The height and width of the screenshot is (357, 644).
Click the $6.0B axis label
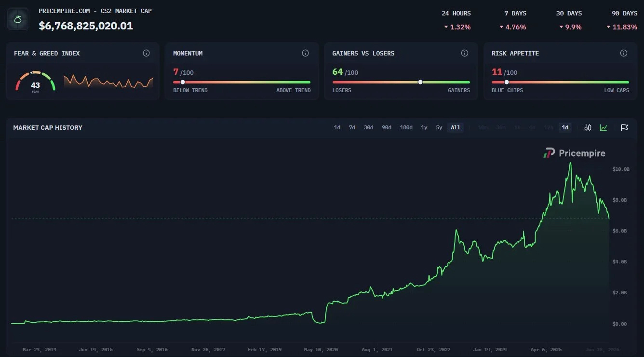click(619, 231)
